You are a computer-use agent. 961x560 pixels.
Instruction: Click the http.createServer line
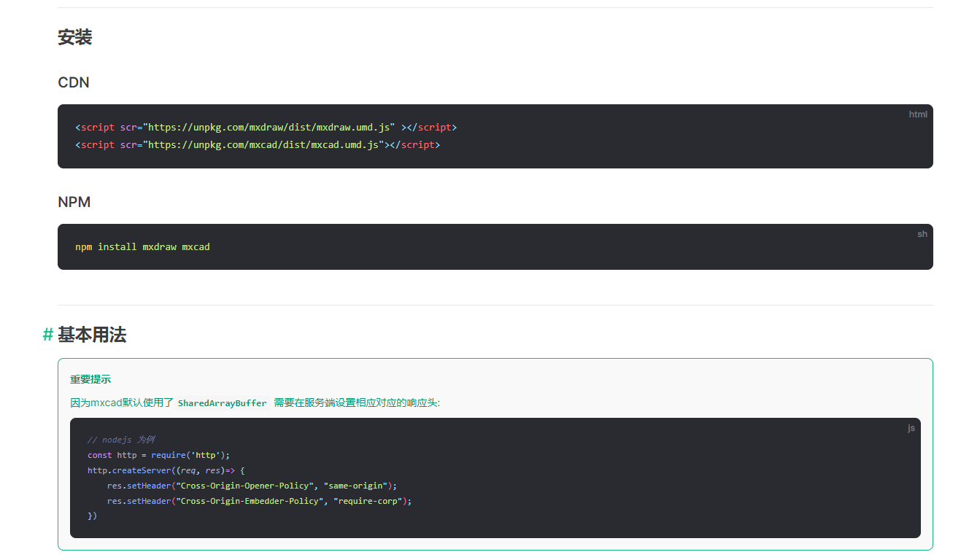click(x=166, y=470)
